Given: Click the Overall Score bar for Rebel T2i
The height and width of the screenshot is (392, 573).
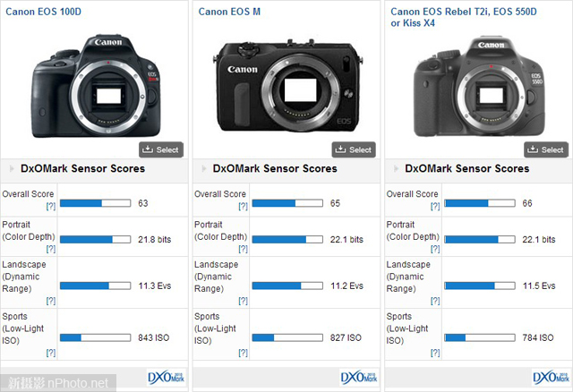Looking at the screenshot, I should tap(480, 203).
